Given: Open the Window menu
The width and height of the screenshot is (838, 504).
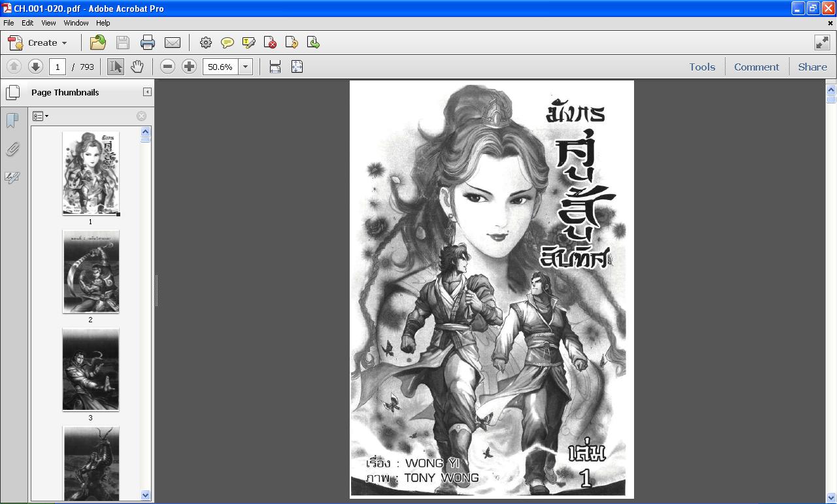Looking at the screenshot, I should (x=76, y=23).
